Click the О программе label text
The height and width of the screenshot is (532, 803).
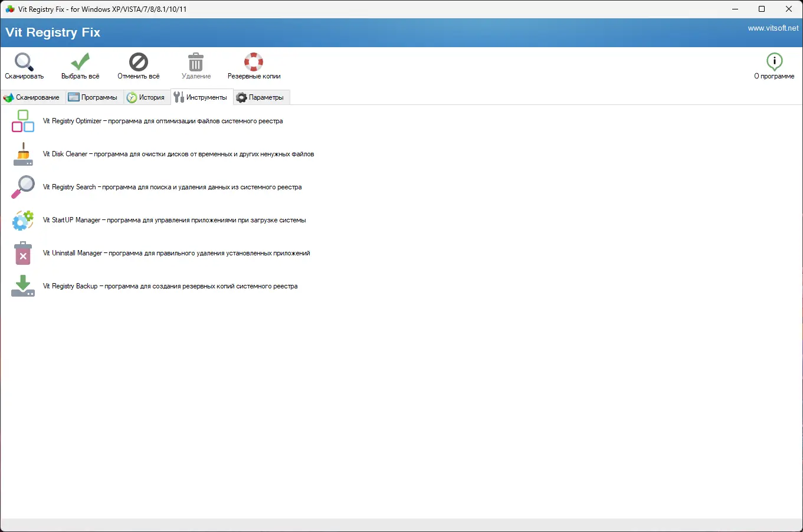(x=774, y=76)
